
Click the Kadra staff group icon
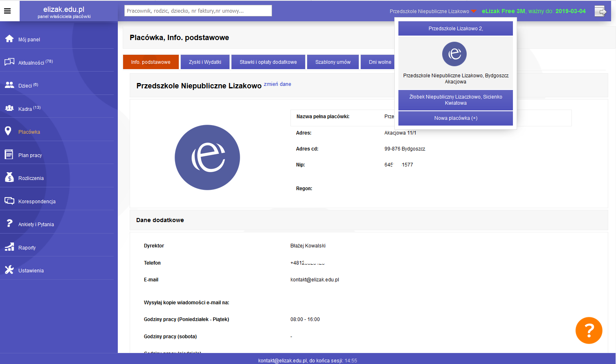[x=9, y=108]
